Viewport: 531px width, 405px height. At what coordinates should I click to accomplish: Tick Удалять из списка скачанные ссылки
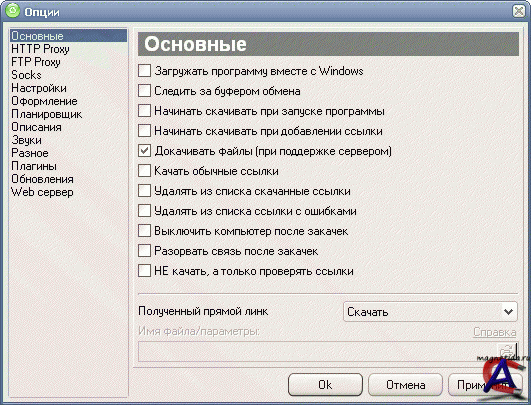pyautogui.click(x=145, y=191)
